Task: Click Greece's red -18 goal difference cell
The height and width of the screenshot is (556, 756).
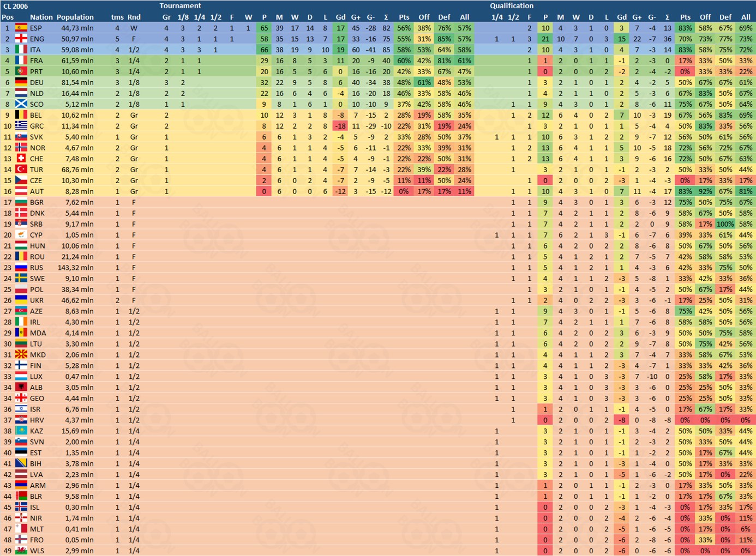Action: (x=340, y=126)
